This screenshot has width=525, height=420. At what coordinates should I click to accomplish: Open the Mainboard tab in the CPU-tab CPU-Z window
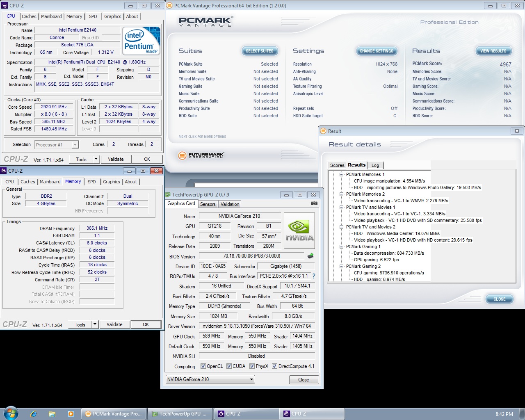tap(51, 16)
